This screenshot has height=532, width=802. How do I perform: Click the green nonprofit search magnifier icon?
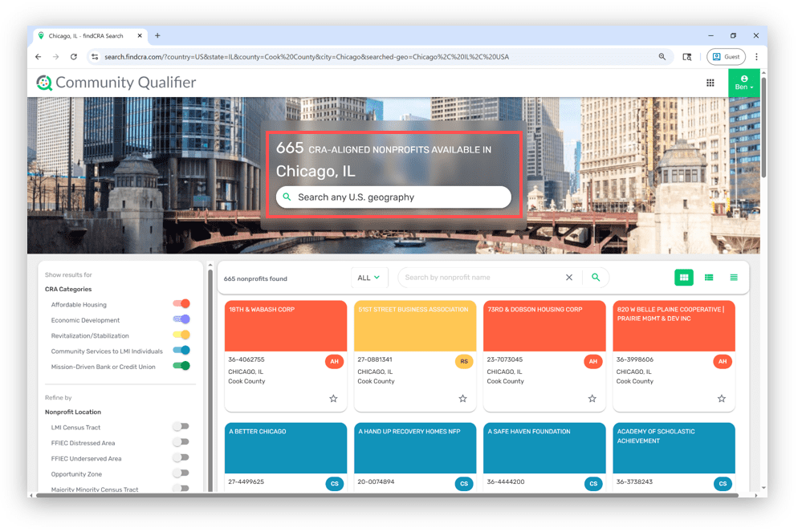pos(596,278)
